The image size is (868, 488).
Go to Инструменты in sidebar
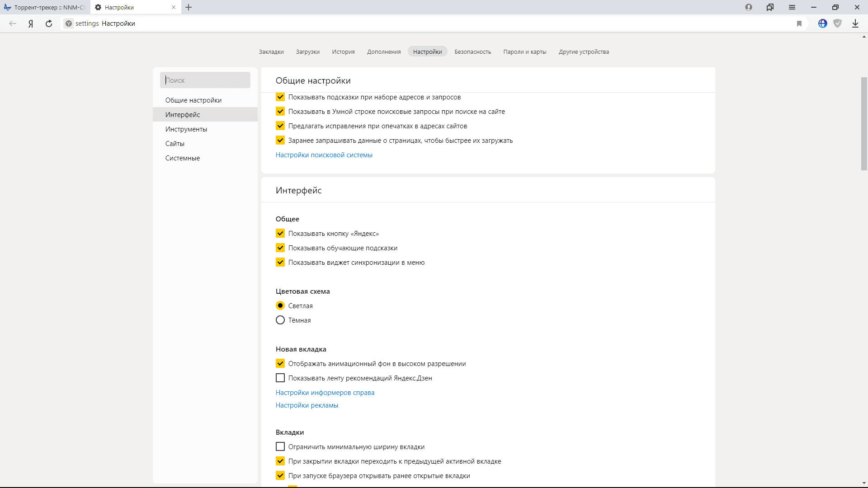pyautogui.click(x=205, y=129)
